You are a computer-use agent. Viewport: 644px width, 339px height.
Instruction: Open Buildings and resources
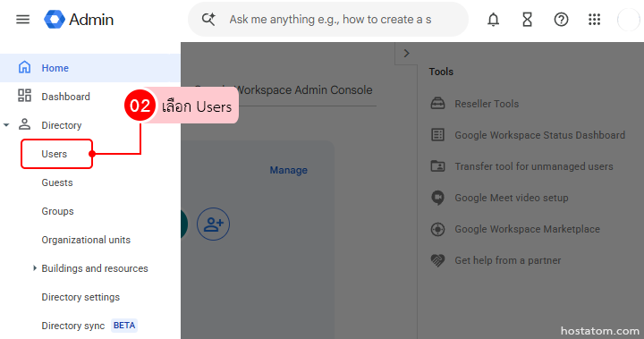pos(95,268)
